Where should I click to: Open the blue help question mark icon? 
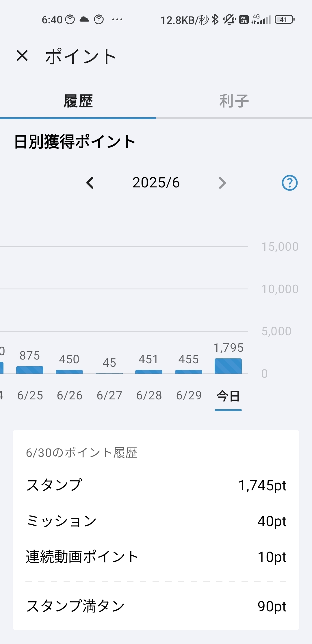point(289,183)
